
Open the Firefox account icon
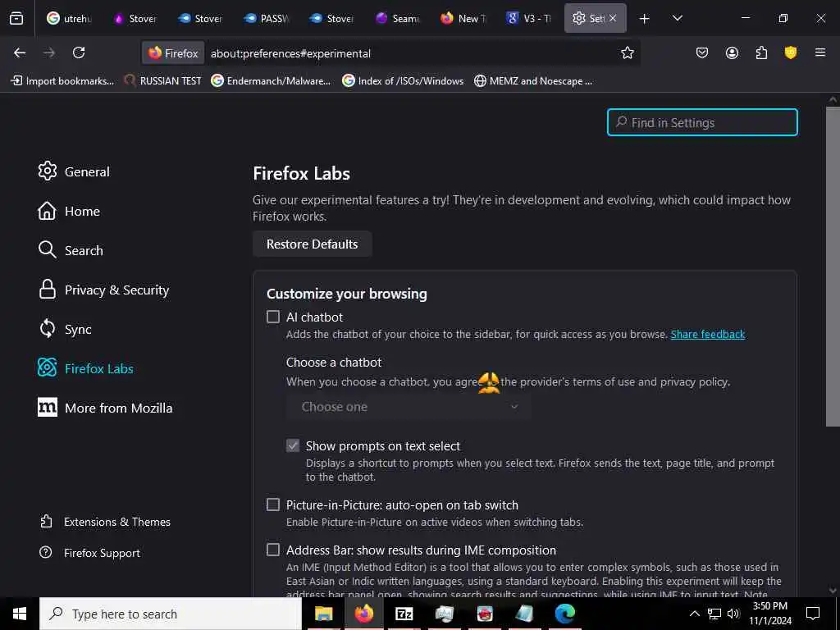[x=732, y=52]
